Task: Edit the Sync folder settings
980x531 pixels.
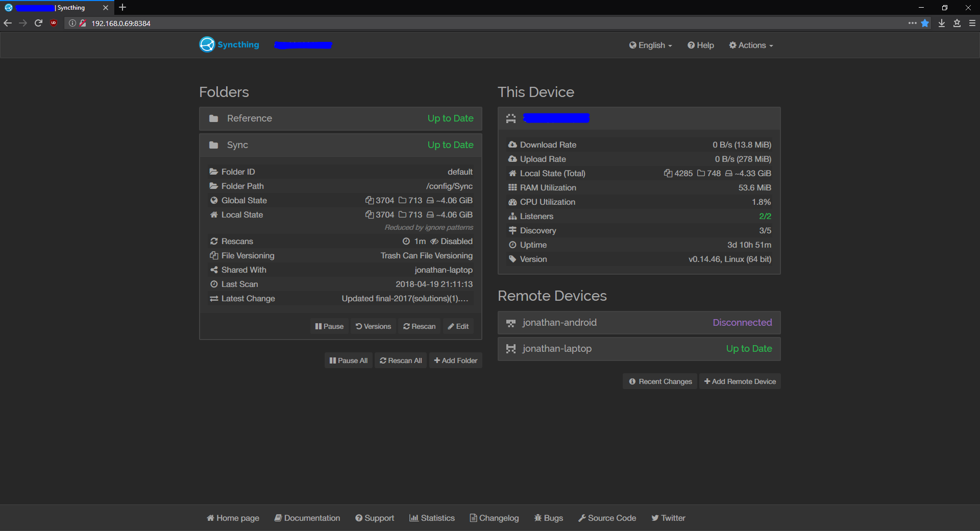Action: [x=458, y=326]
